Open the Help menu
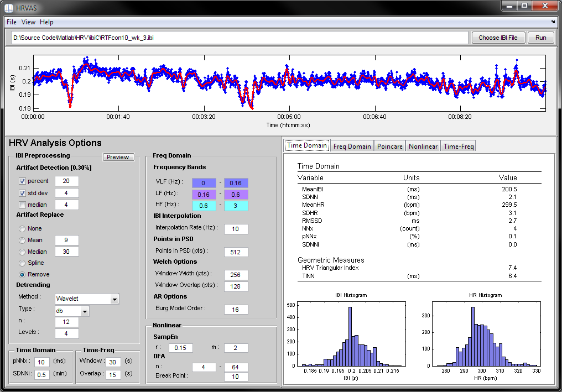Screen dimensions: 562x392 click(46, 22)
